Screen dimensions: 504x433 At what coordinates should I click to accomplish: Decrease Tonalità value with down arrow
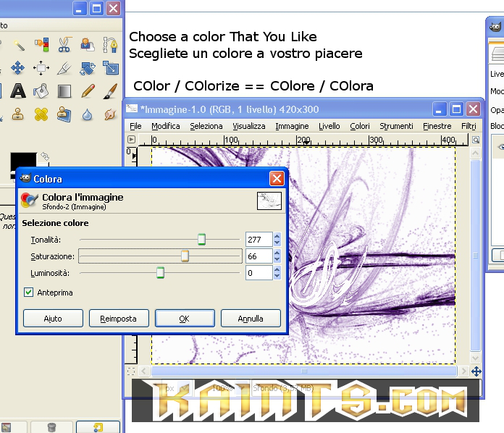[x=277, y=243]
